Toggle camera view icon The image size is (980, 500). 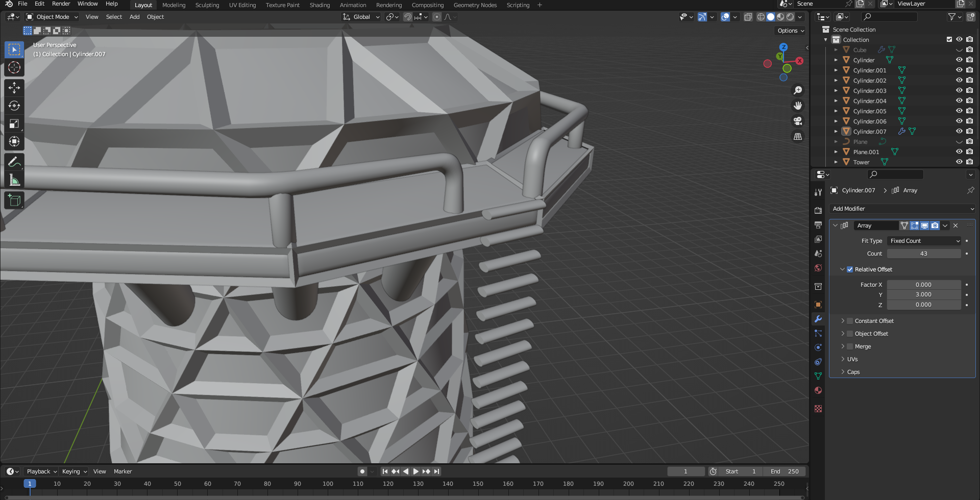(797, 121)
